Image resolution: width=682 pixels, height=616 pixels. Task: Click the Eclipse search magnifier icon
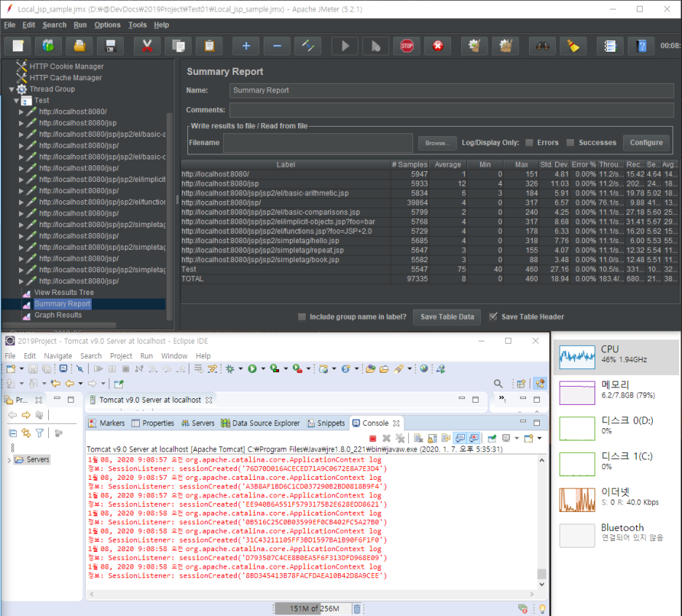coord(498,384)
